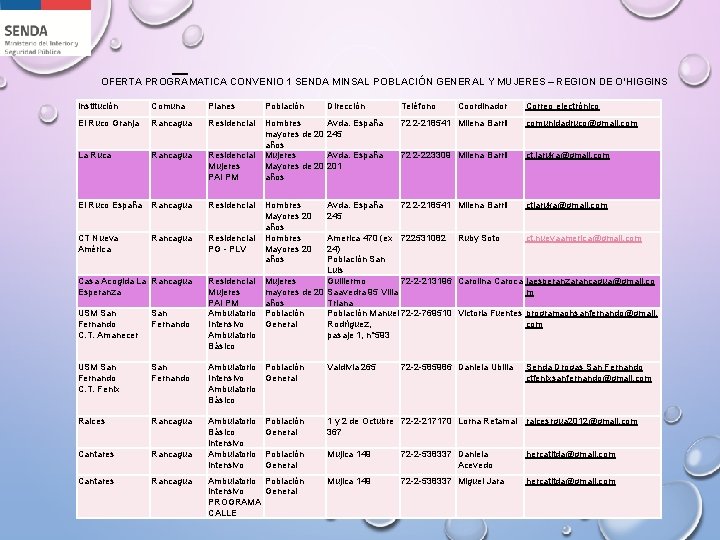Click the 'Guillermo Saavedra 85 Villa Triana' address

click(363, 292)
